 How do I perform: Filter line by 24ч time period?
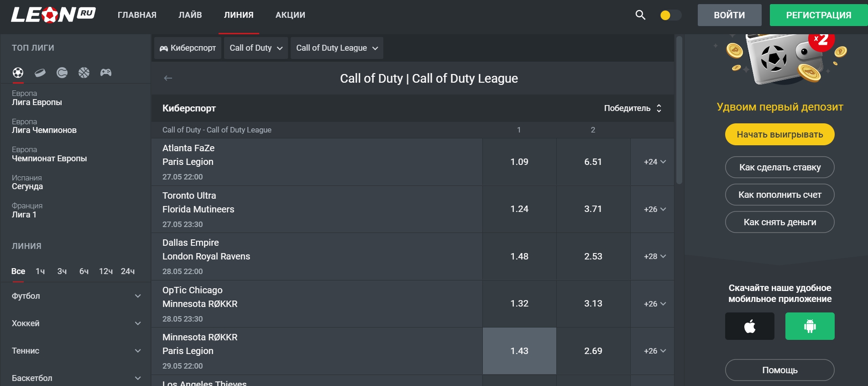128,271
